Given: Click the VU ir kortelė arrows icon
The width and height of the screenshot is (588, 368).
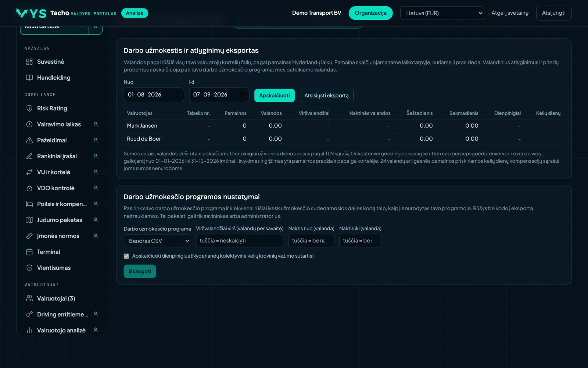Looking at the screenshot, I should [29, 172].
